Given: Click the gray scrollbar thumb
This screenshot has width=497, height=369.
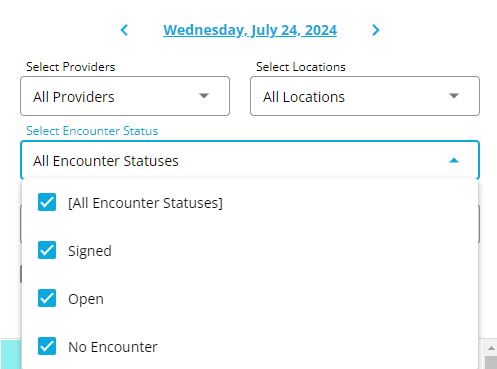Looking at the screenshot, I should (491, 362).
